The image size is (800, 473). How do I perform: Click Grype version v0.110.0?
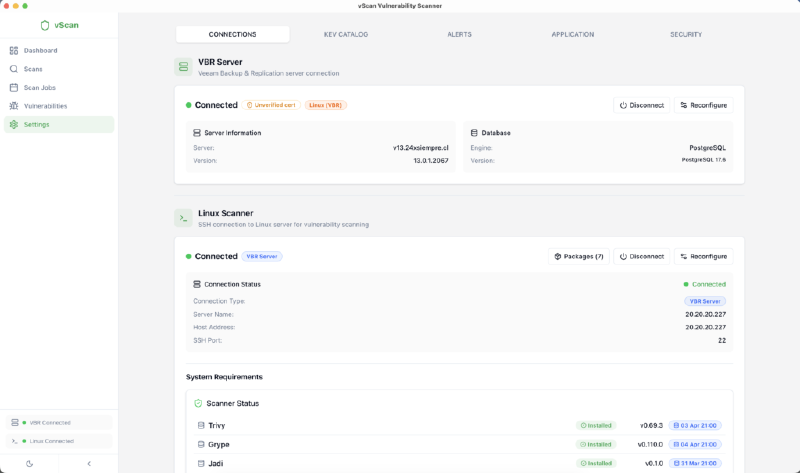coord(650,444)
